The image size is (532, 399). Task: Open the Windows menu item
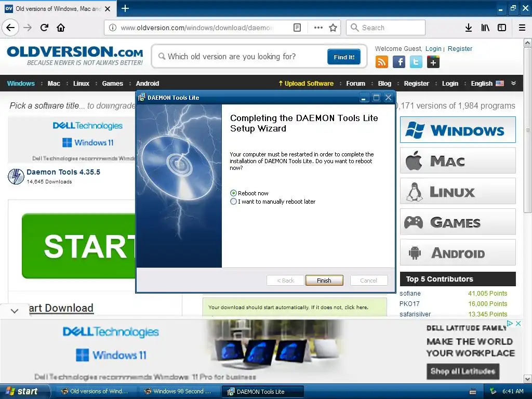point(21,84)
